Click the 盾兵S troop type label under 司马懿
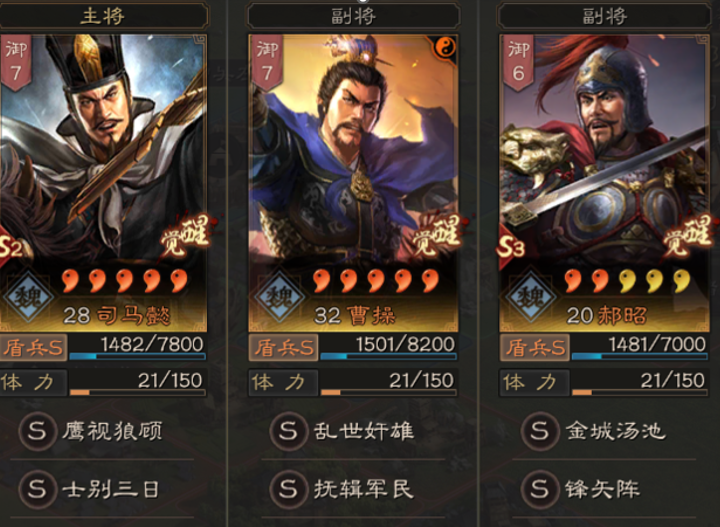The image size is (720, 527). point(33,347)
